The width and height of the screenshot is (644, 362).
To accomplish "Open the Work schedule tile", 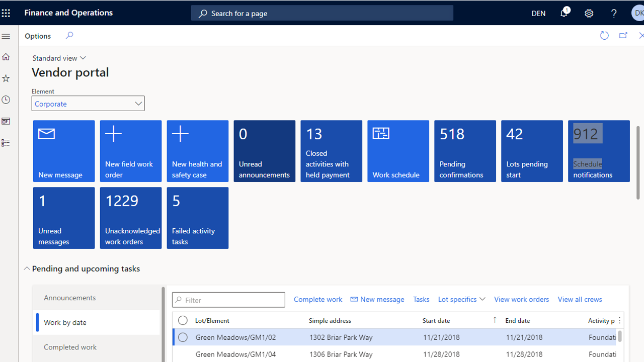I will tap(398, 151).
